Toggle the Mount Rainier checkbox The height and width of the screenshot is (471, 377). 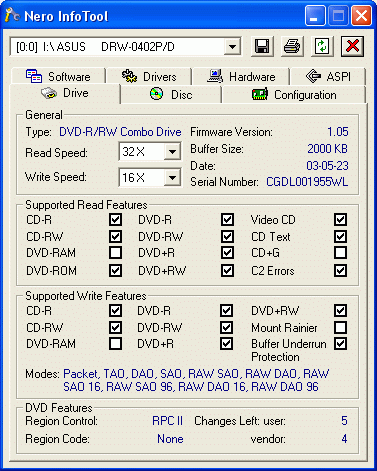click(x=340, y=327)
